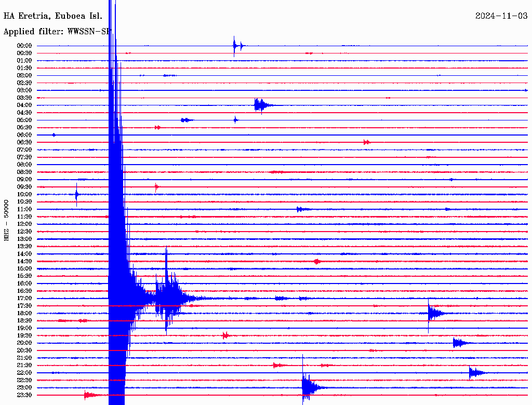The width and height of the screenshot is (532, 405).
Task: Click the station title 'HA Eretria, Euboea Isl.'
Action: point(52,16)
